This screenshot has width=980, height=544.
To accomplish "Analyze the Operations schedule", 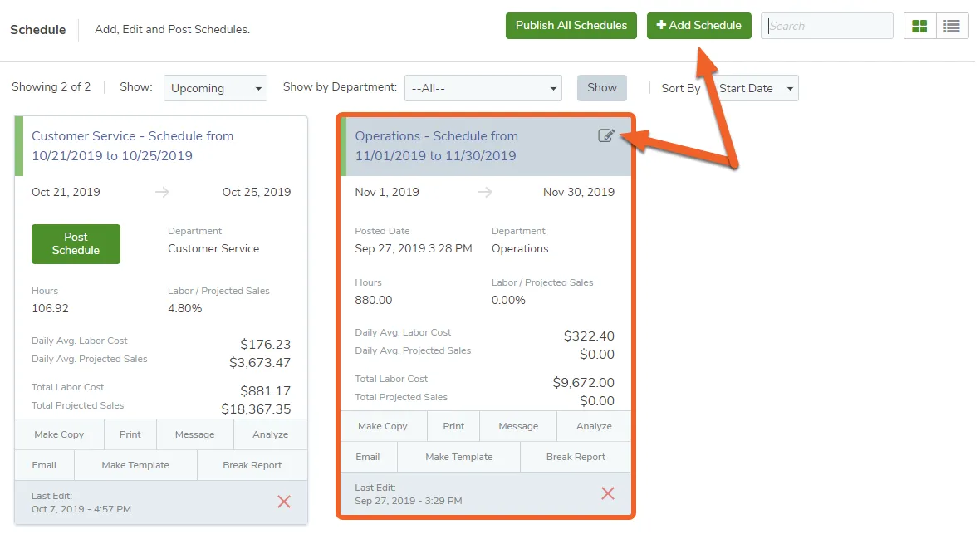I will 595,426.
